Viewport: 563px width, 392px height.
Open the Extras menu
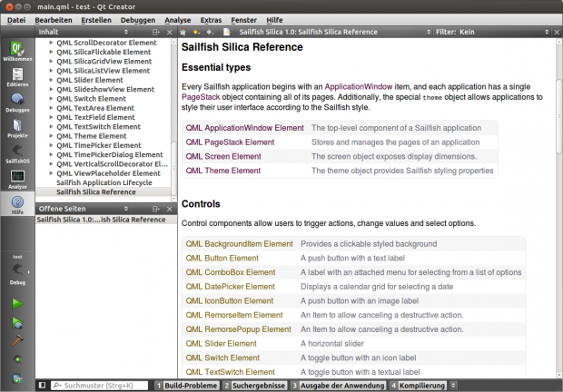(211, 19)
